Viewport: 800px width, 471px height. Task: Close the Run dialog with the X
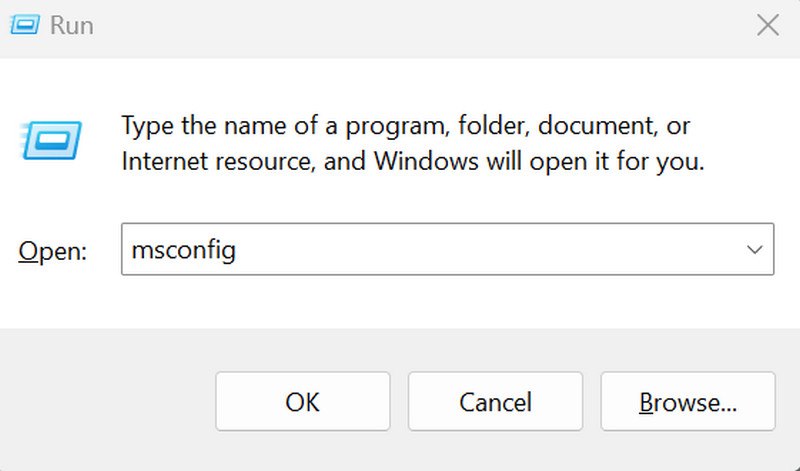[x=767, y=26]
